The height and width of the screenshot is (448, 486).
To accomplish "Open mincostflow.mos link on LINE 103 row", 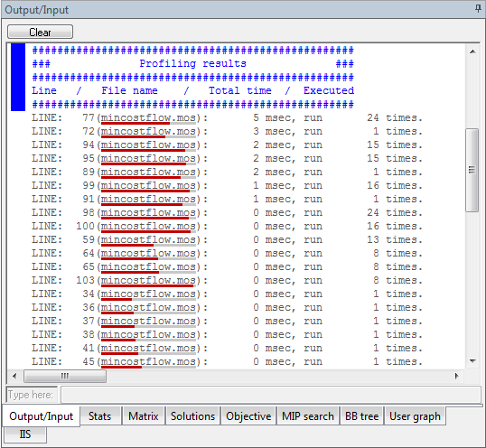I will point(148,281).
